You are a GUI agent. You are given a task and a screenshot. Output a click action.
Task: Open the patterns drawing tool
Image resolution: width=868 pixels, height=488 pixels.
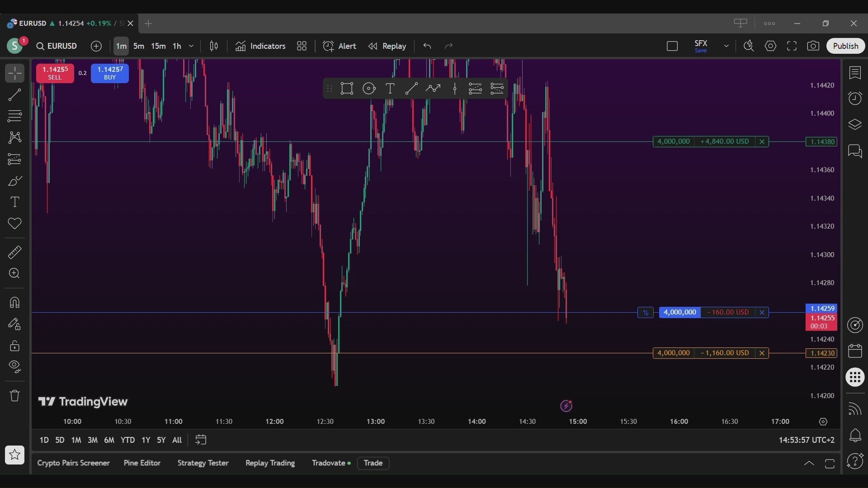14,137
